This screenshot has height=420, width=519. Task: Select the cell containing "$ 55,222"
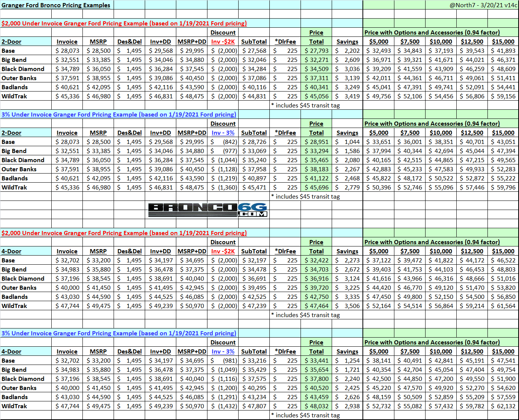pos(503,178)
